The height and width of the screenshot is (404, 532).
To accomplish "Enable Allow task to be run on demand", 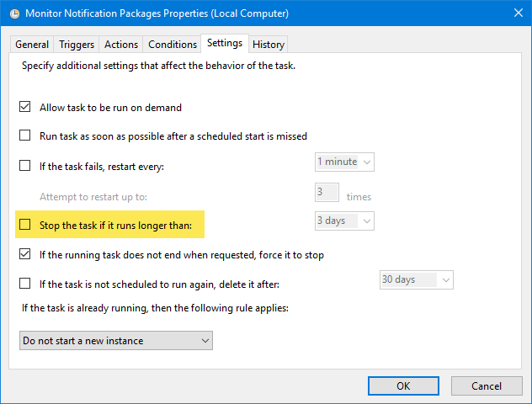I will 24,108.
